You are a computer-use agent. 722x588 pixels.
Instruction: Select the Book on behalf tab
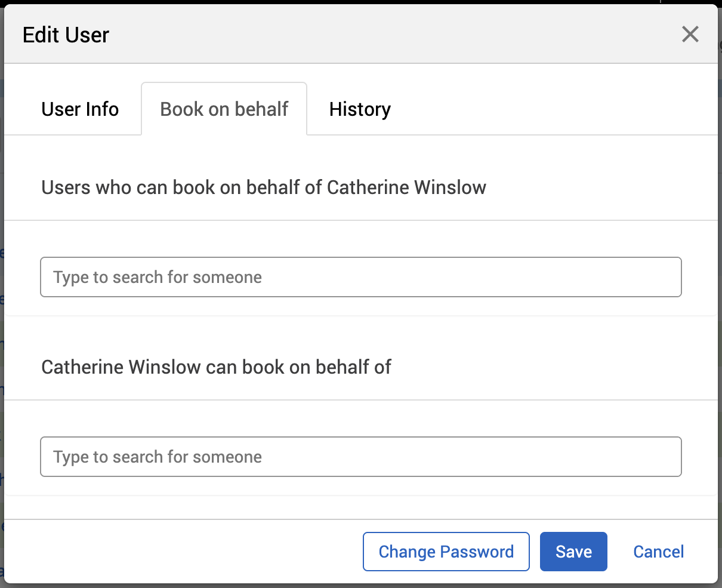[x=224, y=109]
